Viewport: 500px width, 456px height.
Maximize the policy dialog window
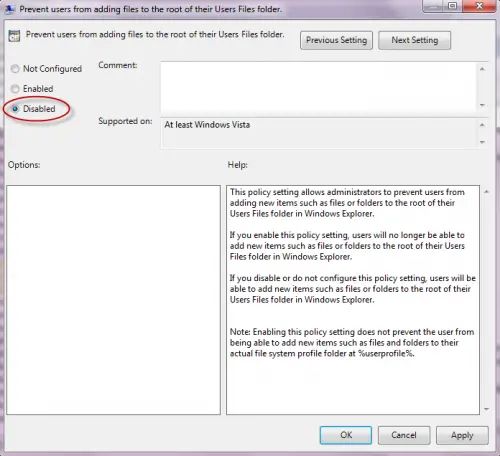coord(453,6)
